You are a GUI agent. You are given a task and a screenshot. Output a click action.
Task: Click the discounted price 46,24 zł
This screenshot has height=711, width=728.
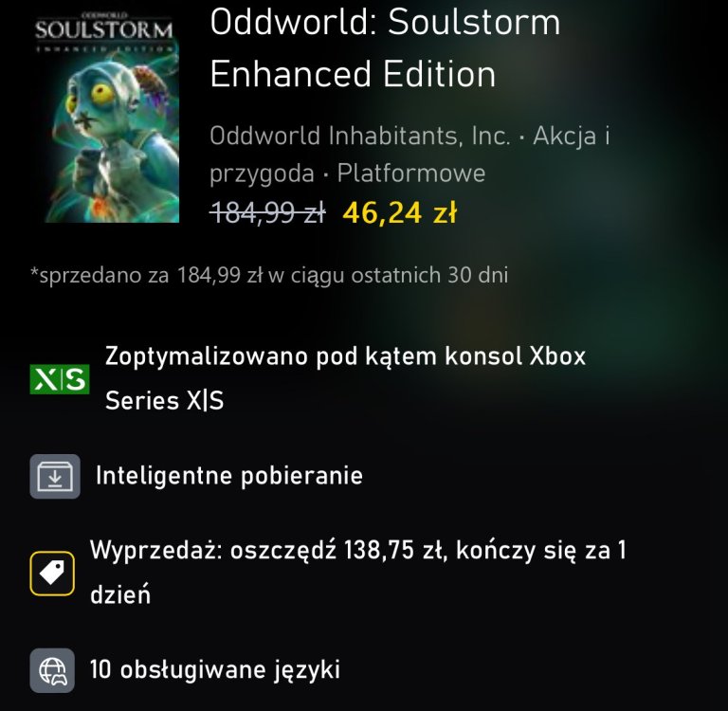(399, 212)
